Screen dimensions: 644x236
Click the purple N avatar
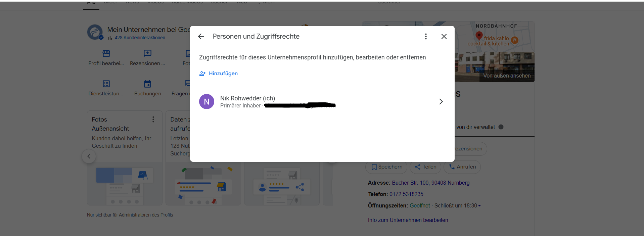[206, 102]
